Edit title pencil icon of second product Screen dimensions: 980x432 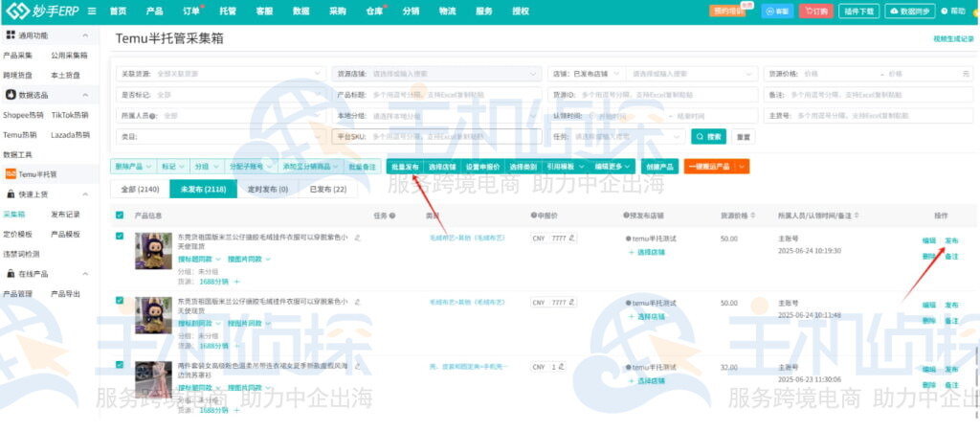point(358,302)
